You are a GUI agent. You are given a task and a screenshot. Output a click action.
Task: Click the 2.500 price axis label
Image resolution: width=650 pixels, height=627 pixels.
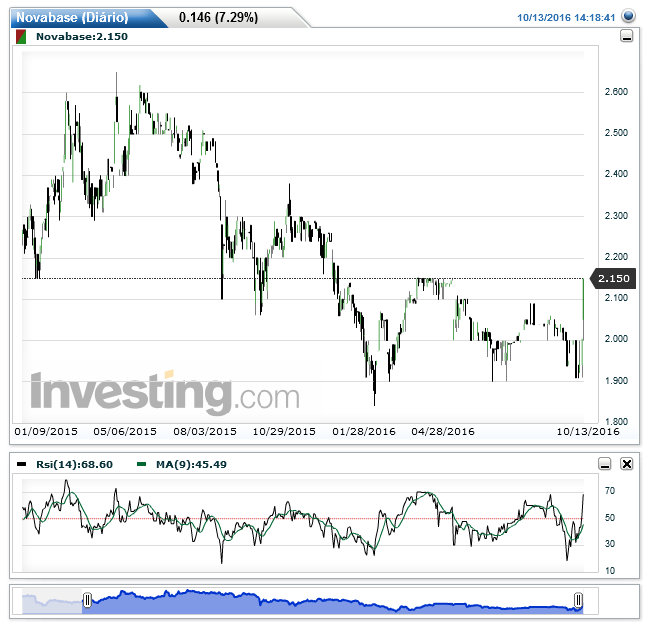coord(616,133)
